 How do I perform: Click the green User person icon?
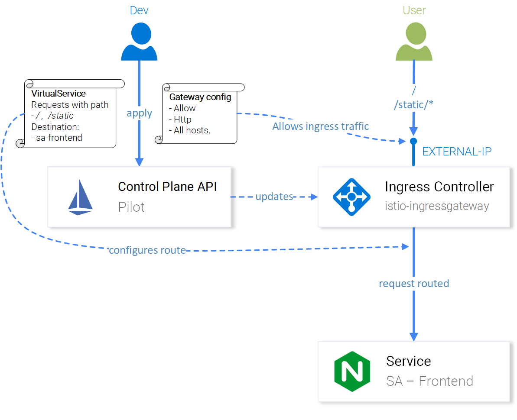coord(414,42)
